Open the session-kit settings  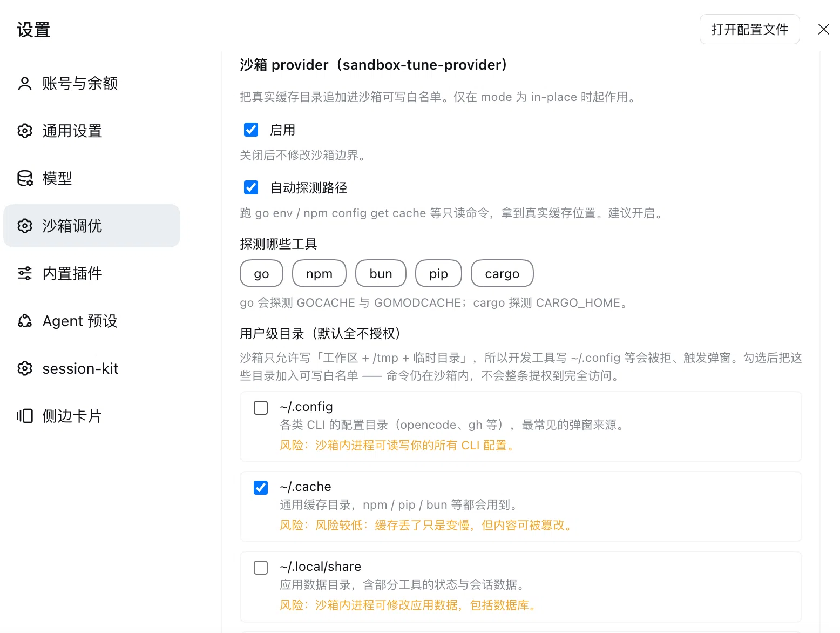92,368
